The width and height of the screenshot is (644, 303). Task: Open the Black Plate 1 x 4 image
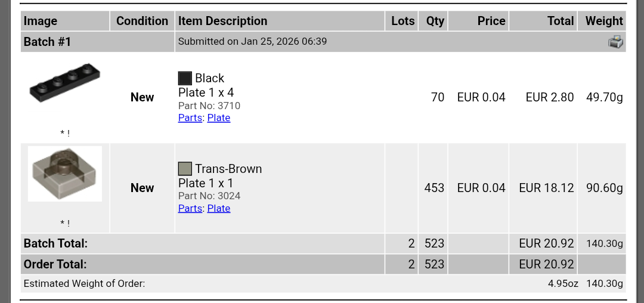click(64, 84)
